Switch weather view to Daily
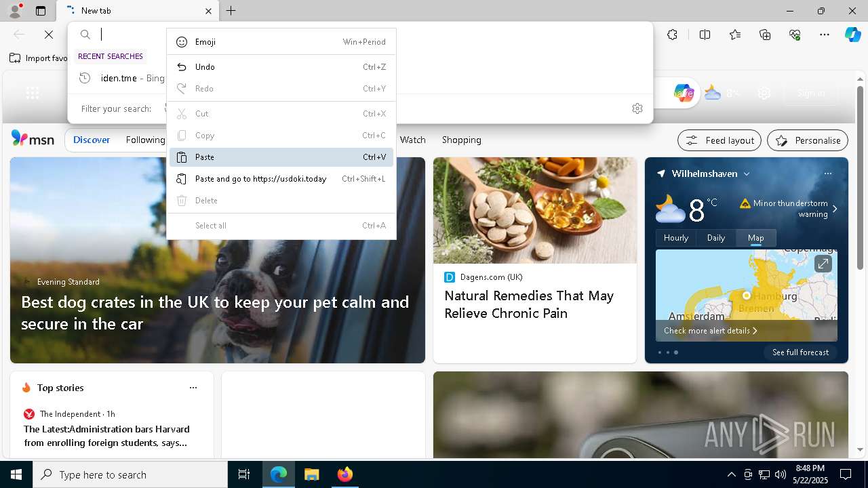The width and height of the screenshot is (868, 488). tap(715, 238)
